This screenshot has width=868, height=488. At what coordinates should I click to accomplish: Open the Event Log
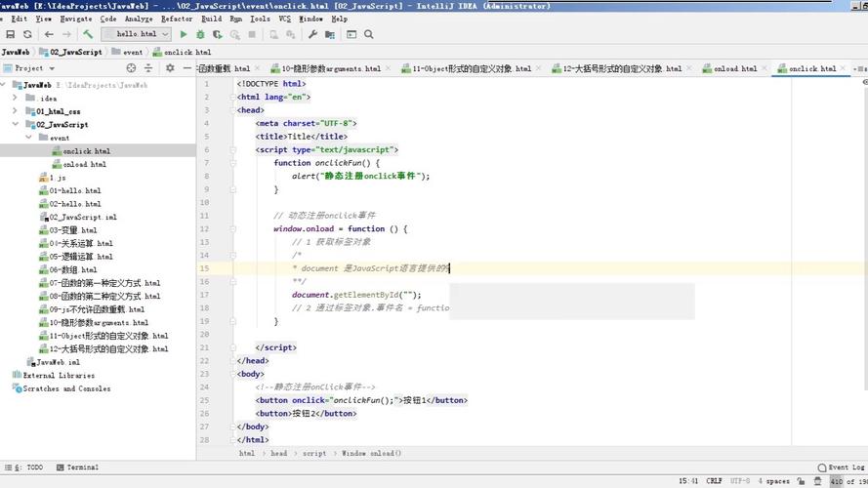841,468
